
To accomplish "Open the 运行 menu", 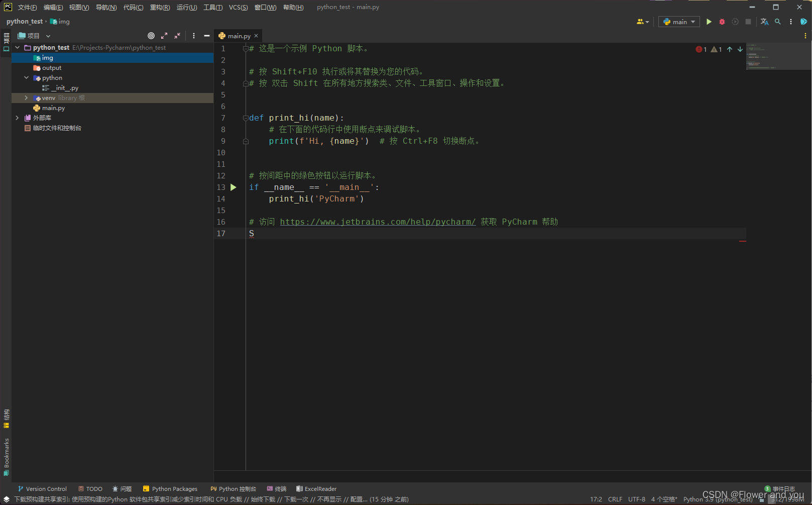I will pos(186,7).
